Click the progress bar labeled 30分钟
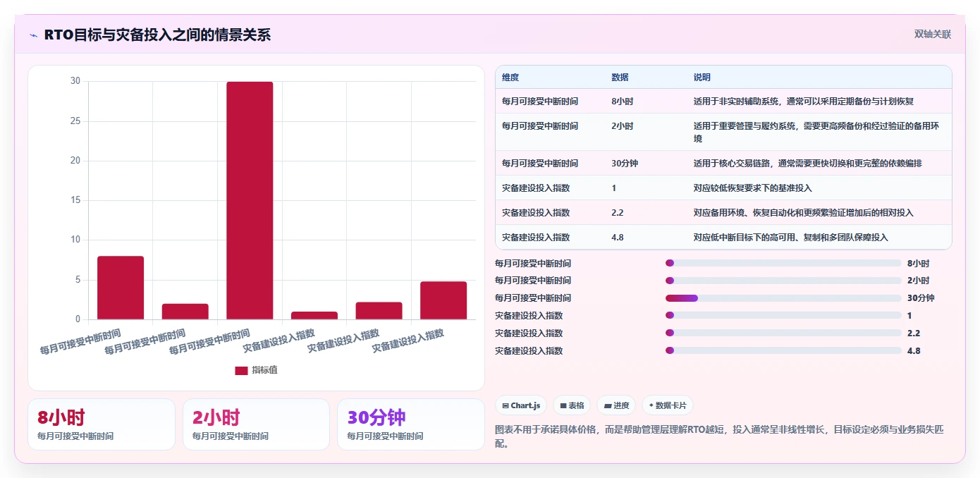 point(783,298)
